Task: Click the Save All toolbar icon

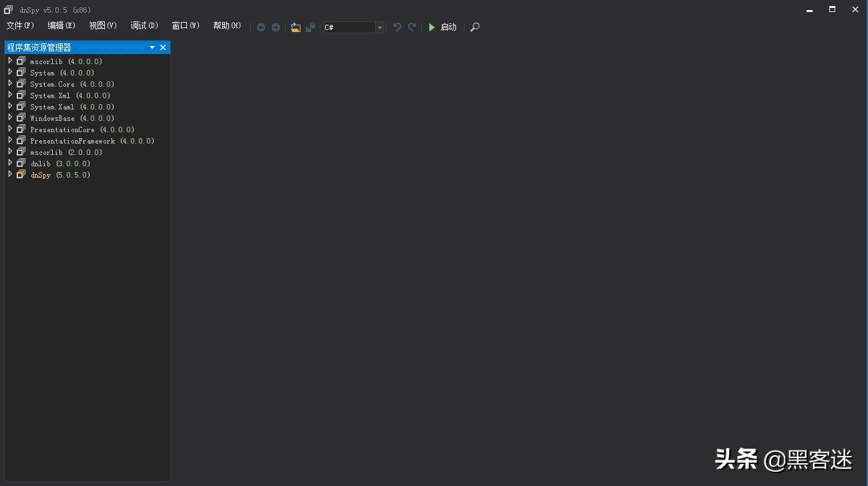Action: point(309,27)
